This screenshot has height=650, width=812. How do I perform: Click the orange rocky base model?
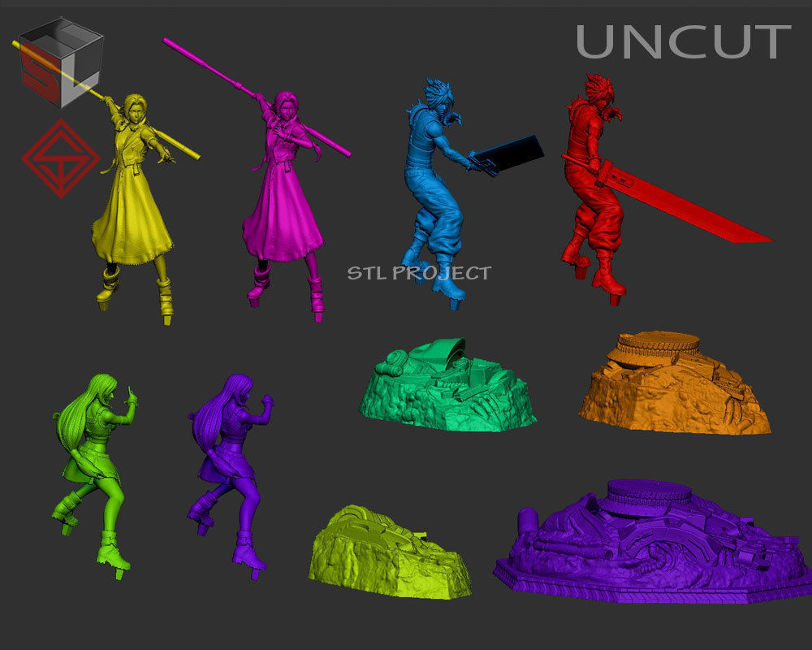[674, 383]
